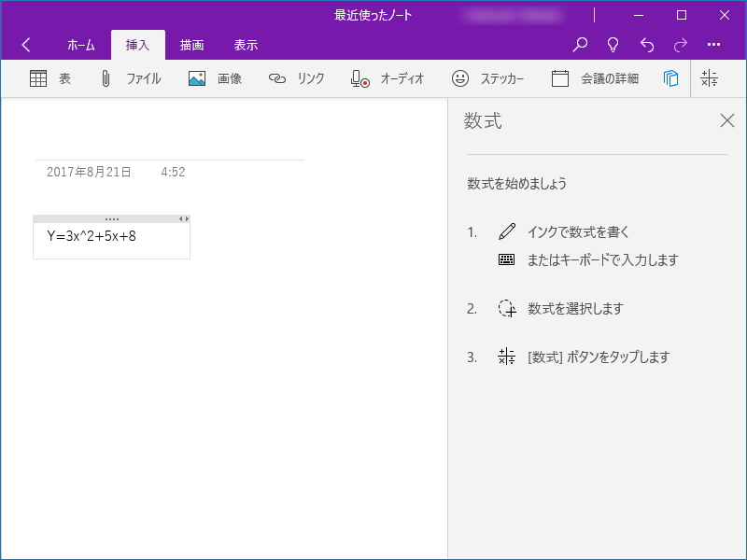Navigate back with the chevron arrow
This screenshot has height=560, width=747.
pyautogui.click(x=25, y=44)
